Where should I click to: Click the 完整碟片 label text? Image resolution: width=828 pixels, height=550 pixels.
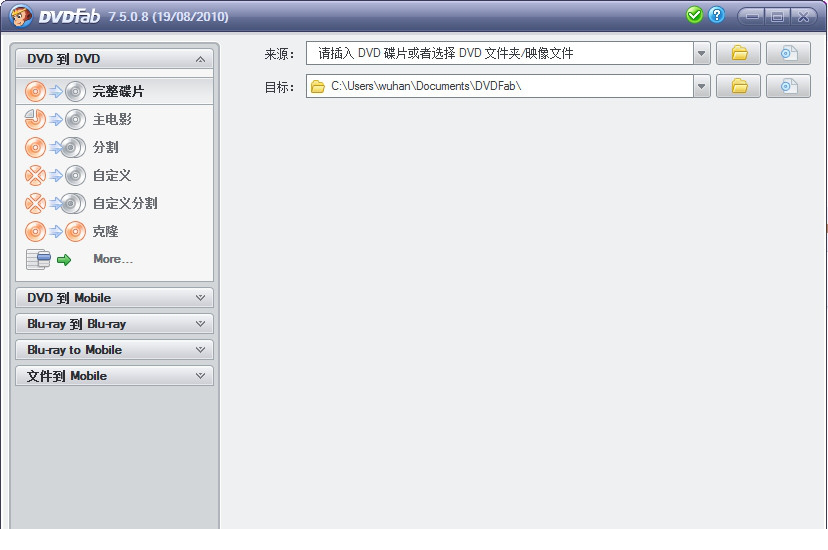click(118, 91)
